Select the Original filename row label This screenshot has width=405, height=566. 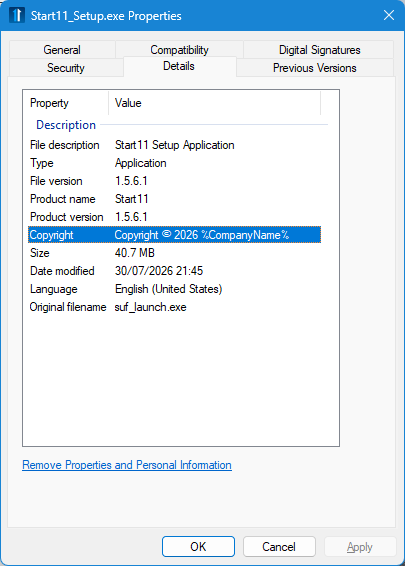click(68, 307)
